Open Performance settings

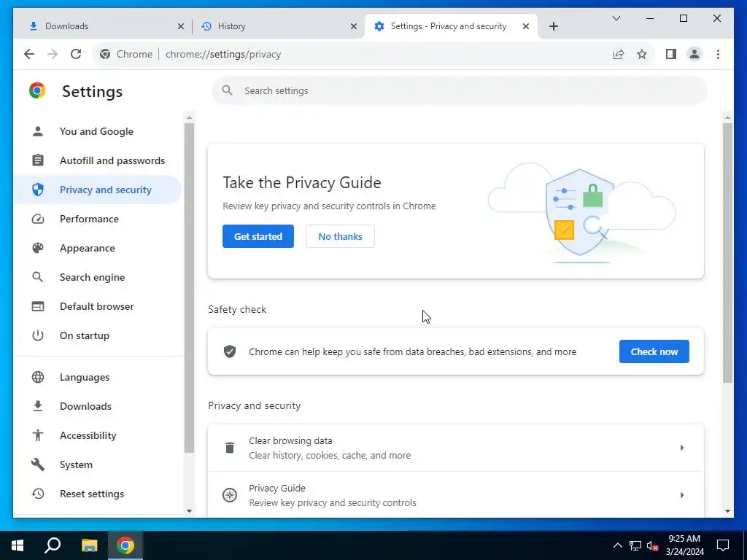coord(98,219)
